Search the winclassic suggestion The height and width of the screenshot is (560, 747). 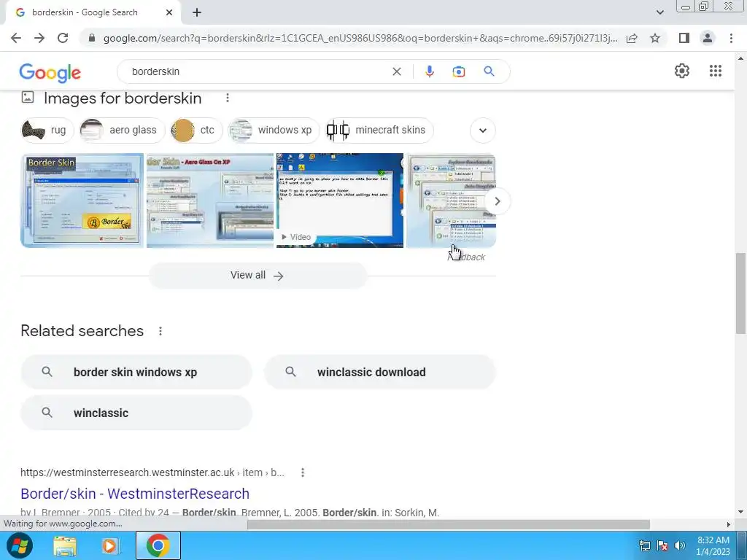pyautogui.click(x=136, y=413)
